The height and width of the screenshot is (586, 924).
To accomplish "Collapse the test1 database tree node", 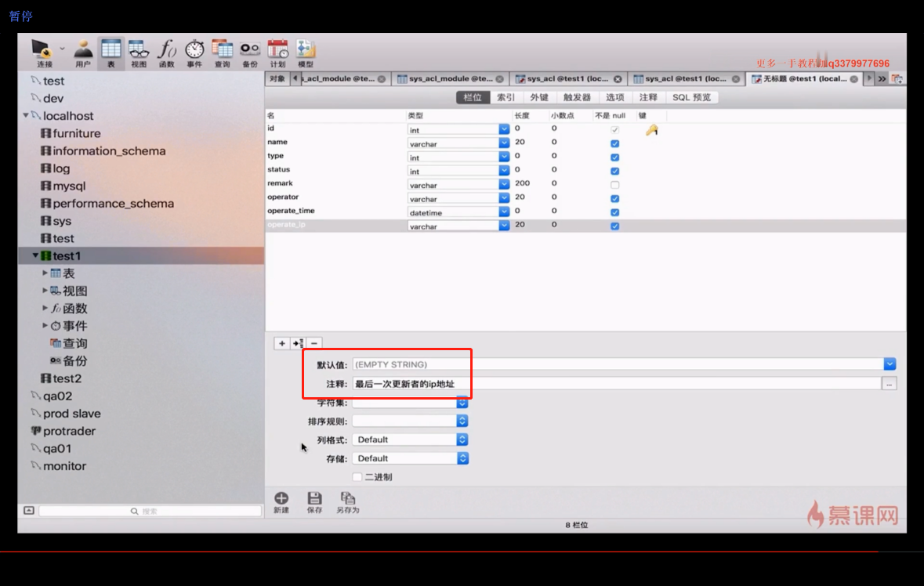I will (35, 255).
